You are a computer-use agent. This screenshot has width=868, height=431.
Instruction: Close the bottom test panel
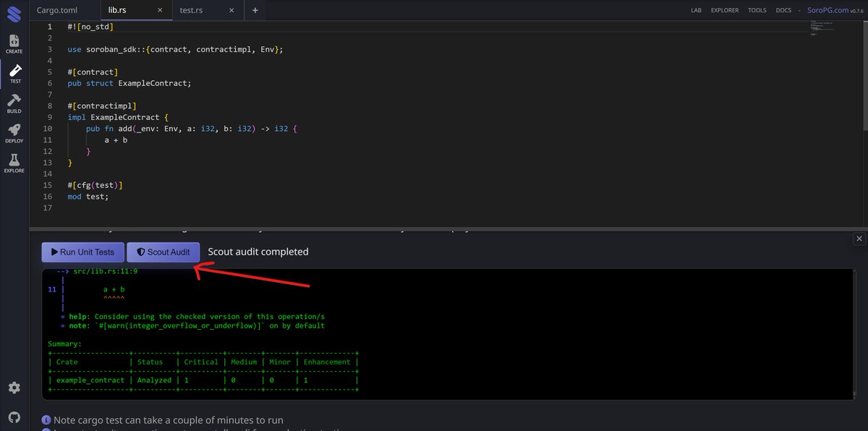[859, 239]
